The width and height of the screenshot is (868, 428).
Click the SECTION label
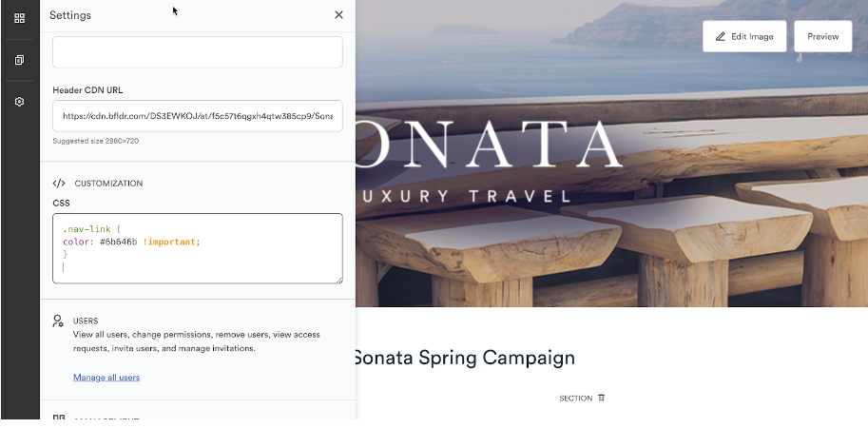tap(576, 399)
